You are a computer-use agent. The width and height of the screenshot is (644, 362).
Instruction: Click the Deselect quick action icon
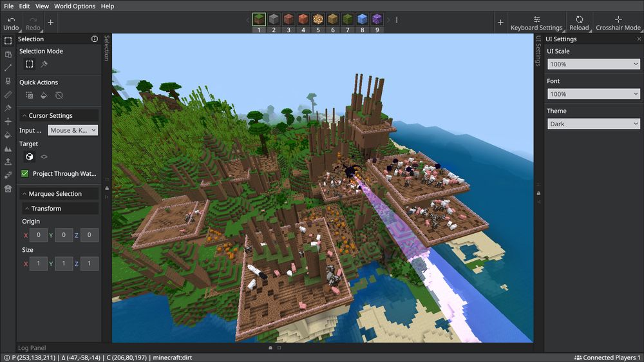coord(30,95)
